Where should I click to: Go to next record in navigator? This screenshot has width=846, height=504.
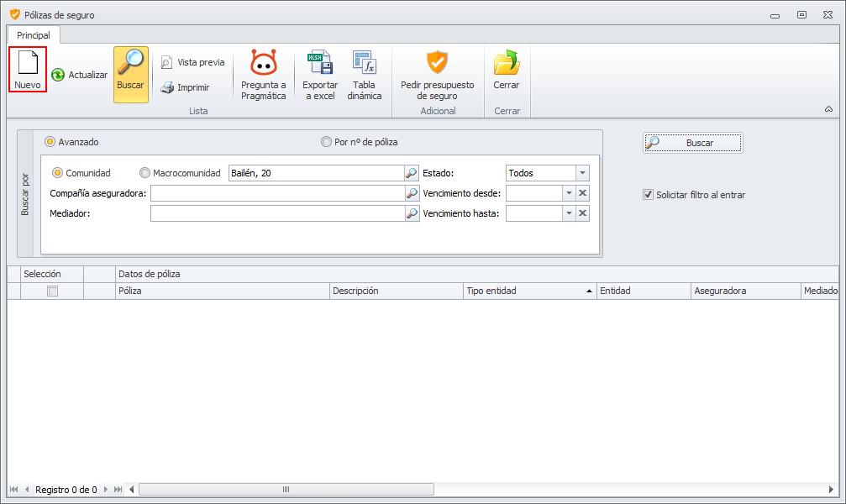point(106,490)
